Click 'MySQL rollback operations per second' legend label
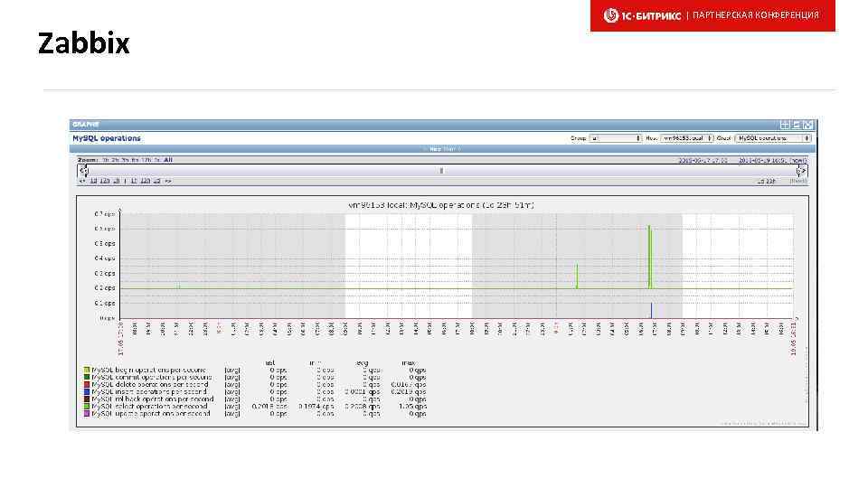This screenshot has height=488, width=868. click(153, 399)
